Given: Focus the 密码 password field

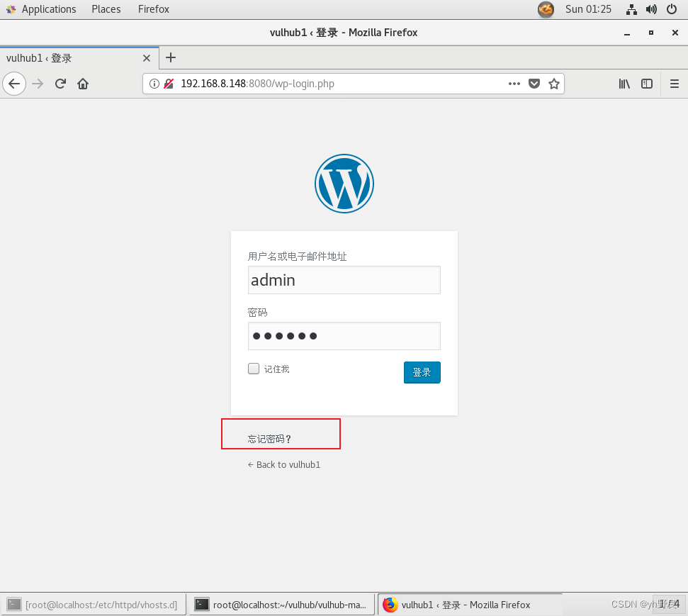Looking at the screenshot, I should 344,336.
